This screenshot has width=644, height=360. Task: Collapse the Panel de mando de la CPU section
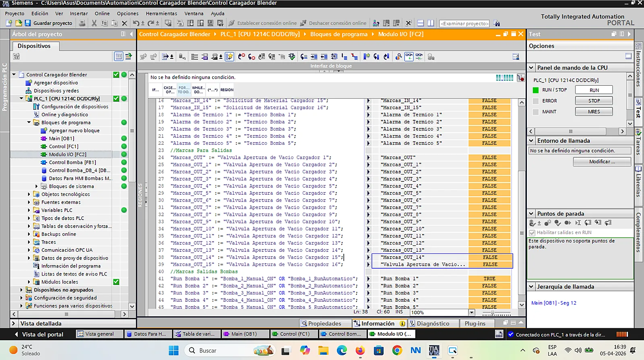pyautogui.click(x=531, y=68)
